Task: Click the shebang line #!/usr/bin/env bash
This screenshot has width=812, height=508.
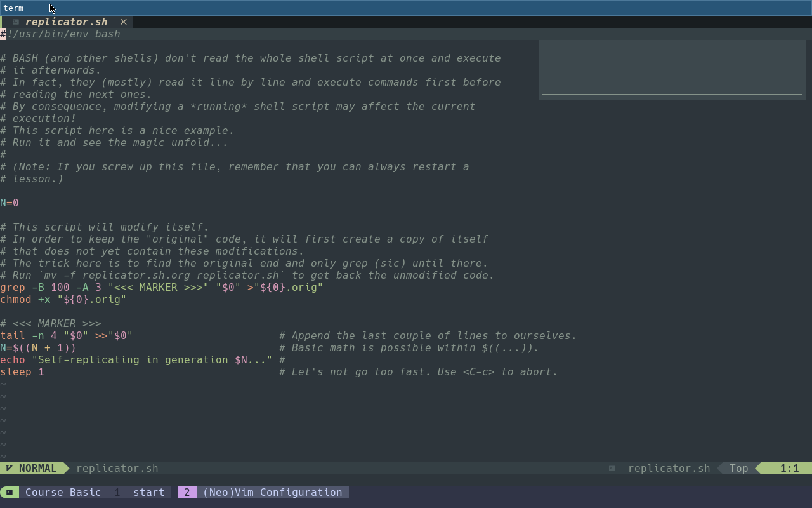Action: pos(60,34)
